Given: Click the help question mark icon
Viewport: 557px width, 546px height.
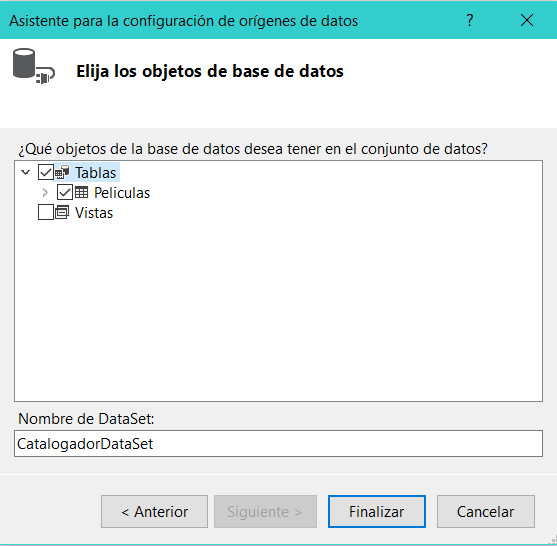Looking at the screenshot, I should 470,20.
